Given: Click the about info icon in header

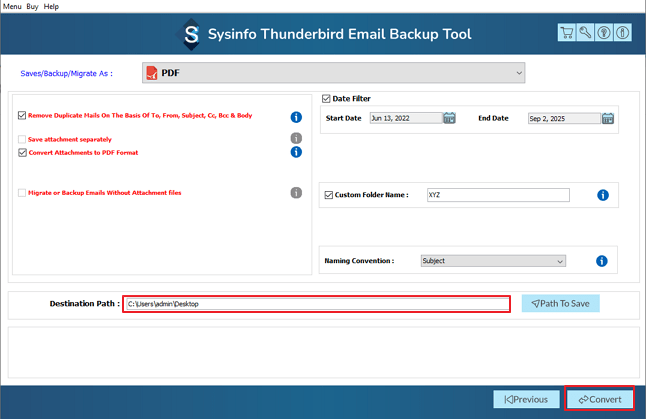Looking at the screenshot, I should pyautogui.click(x=621, y=33).
